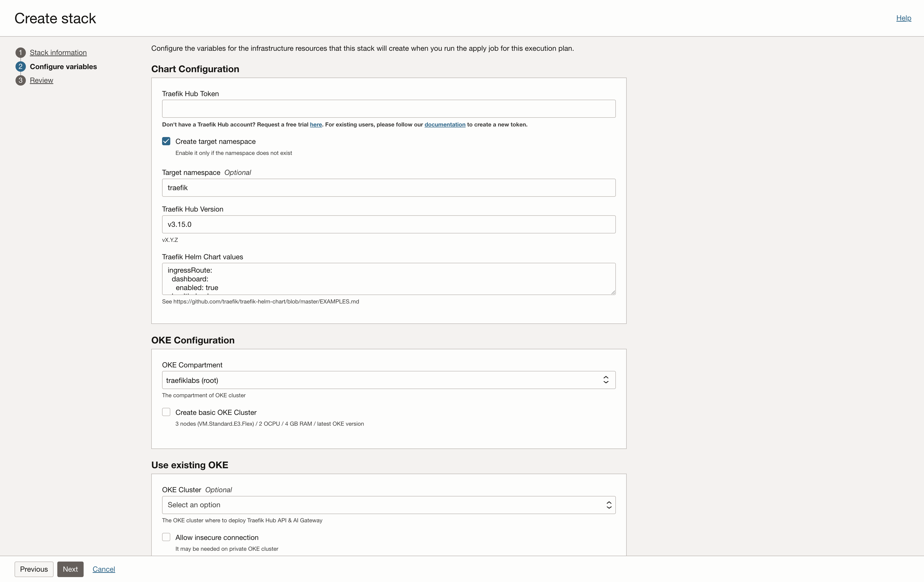Uncheck Create target namespace checkbox
The image size is (924, 582).
coord(166,141)
